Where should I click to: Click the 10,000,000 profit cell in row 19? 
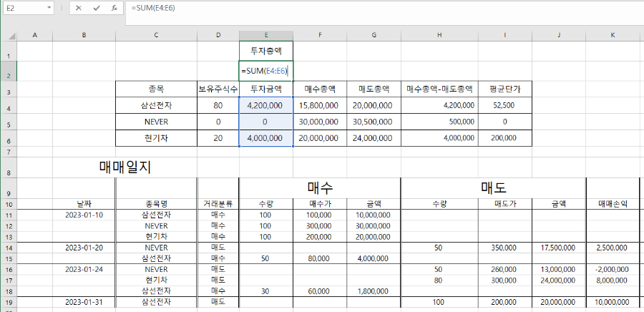coord(613,302)
